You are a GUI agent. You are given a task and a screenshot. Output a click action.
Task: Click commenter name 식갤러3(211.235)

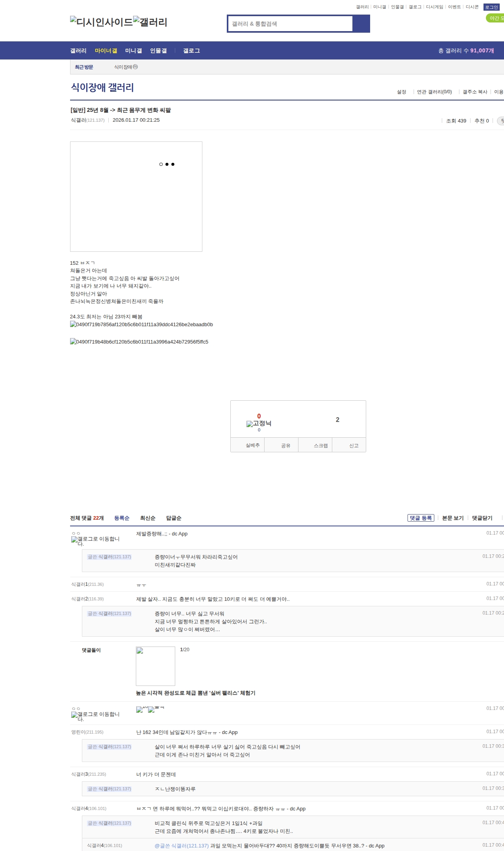pos(89,774)
